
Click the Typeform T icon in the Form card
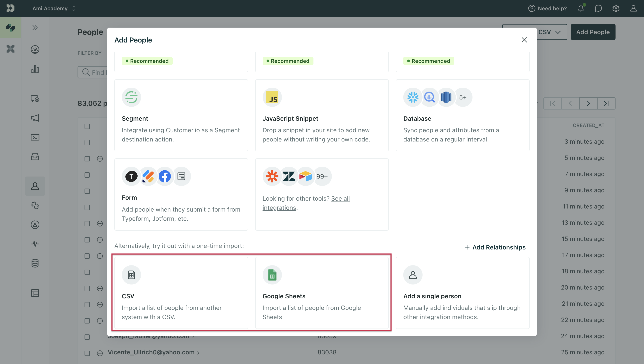(131, 176)
